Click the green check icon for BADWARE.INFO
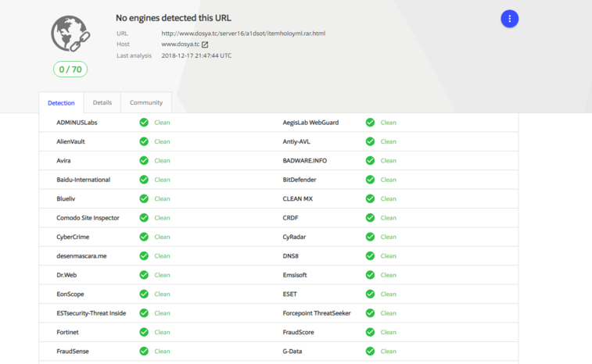 [x=370, y=160]
